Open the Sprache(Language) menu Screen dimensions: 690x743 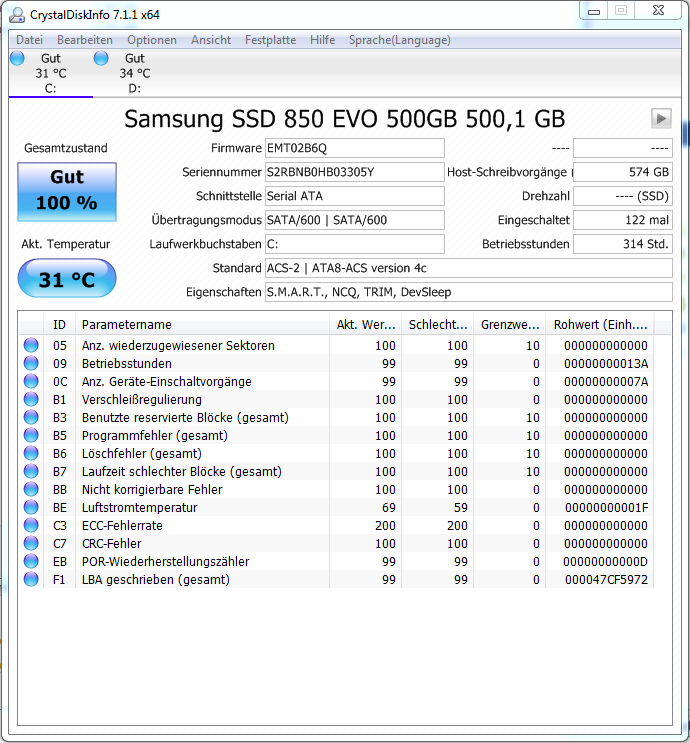coord(399,40)
